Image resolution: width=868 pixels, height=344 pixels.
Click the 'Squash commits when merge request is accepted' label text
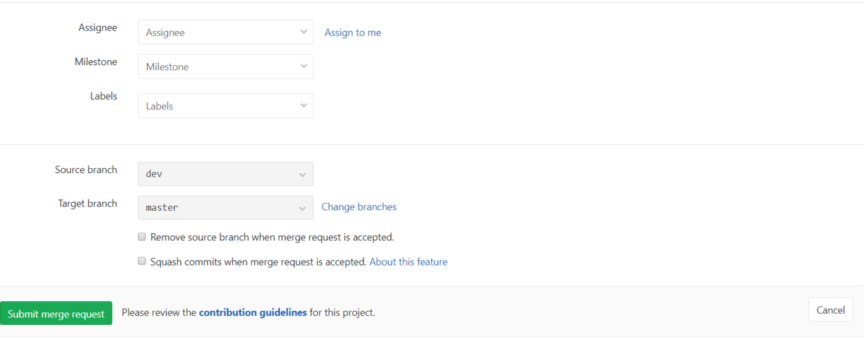click(258, 262)
